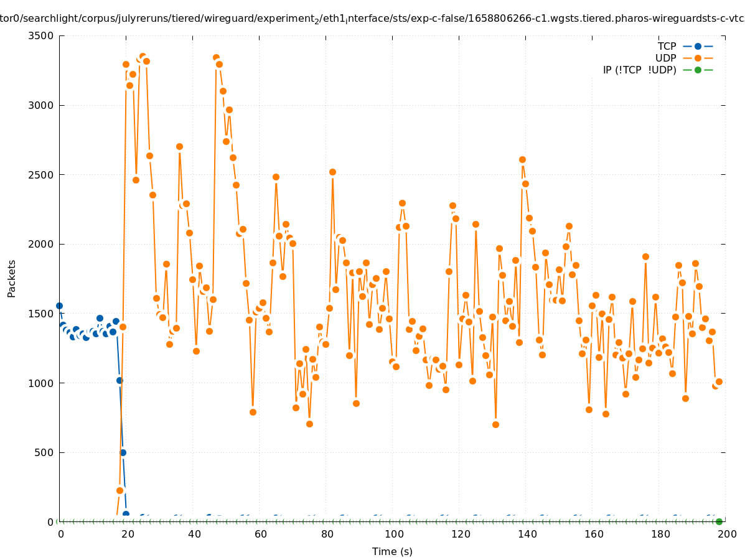Pick the lowest UDP point near 130 seconds
745x560 pixels.
point(495,424)
